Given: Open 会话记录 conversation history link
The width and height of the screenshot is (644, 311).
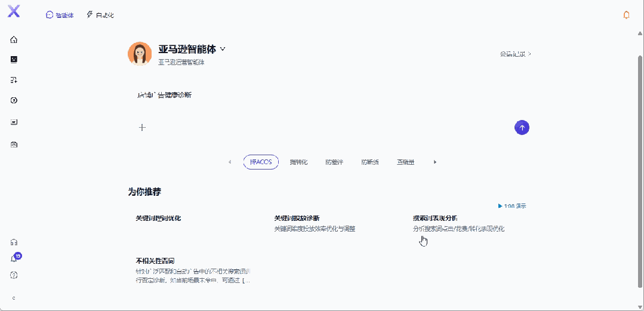Looking at the screenshot, I should (x=516, y=54).
